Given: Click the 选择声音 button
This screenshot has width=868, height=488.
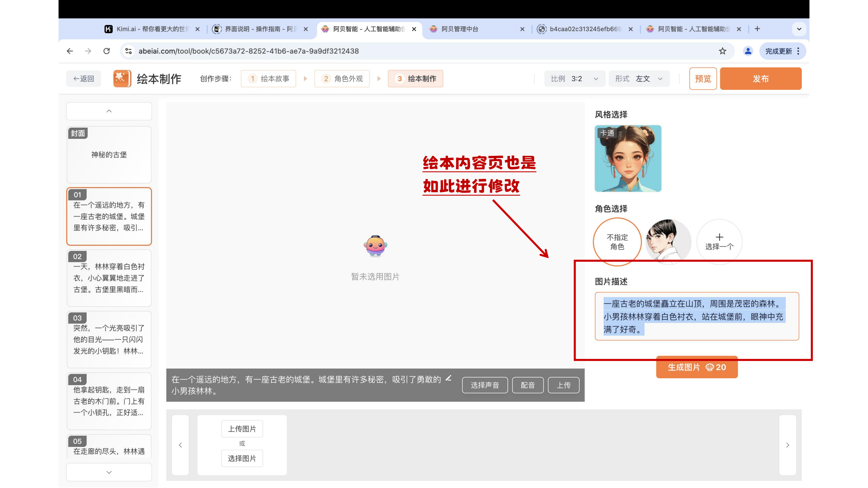Looking at the screenshot, I should (x=485, y=385).
